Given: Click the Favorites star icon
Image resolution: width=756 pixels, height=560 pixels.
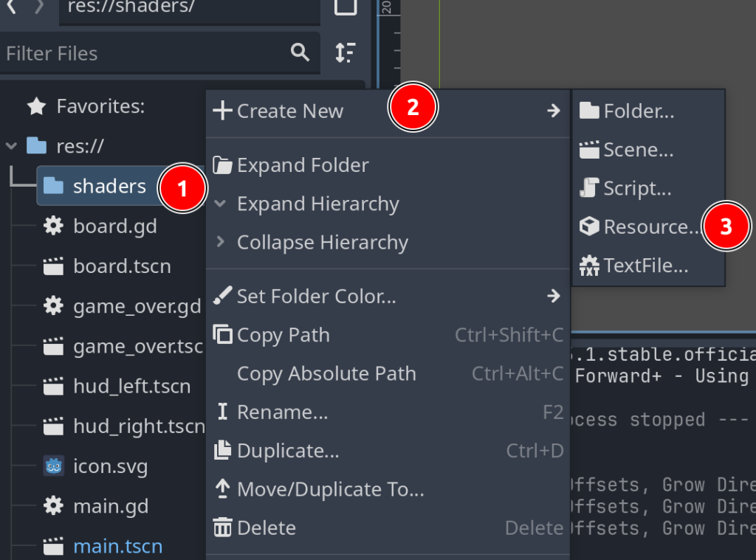Looking at the screenshot, I should (x=36, y=107).
